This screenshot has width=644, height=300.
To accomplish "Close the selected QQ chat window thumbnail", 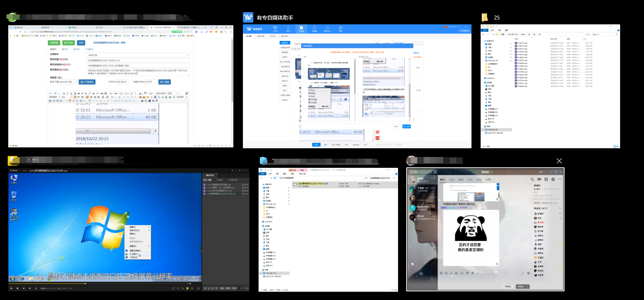I will coord(559,161).
